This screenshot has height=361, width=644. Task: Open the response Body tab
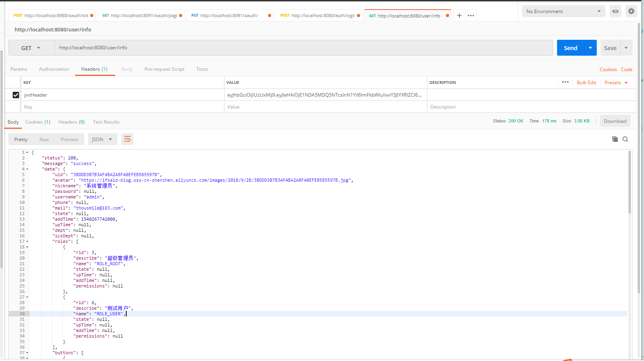(13, 122)
